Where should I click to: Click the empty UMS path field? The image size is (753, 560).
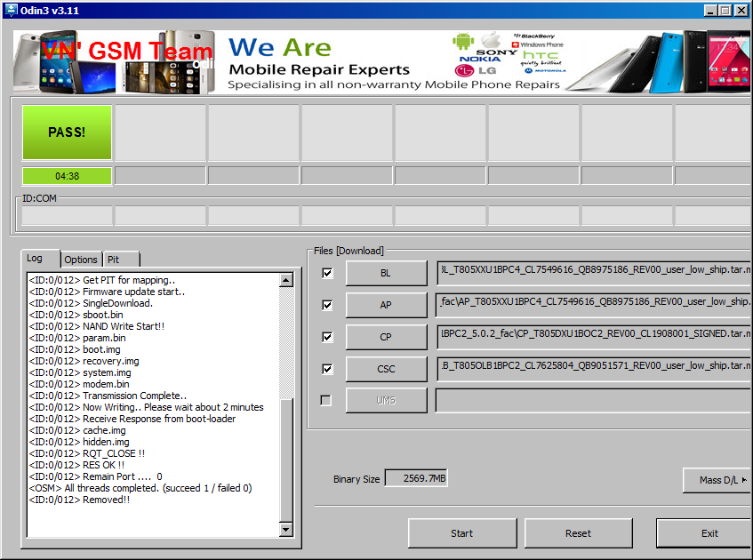coord(595,401)
